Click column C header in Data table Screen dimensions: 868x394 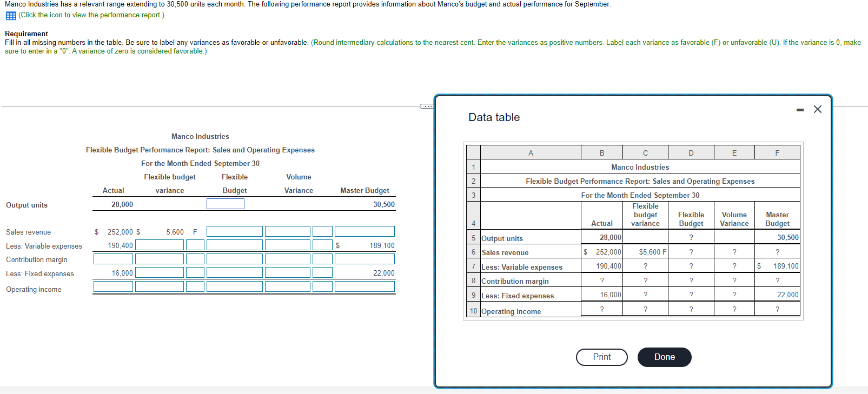click(645, 153)
